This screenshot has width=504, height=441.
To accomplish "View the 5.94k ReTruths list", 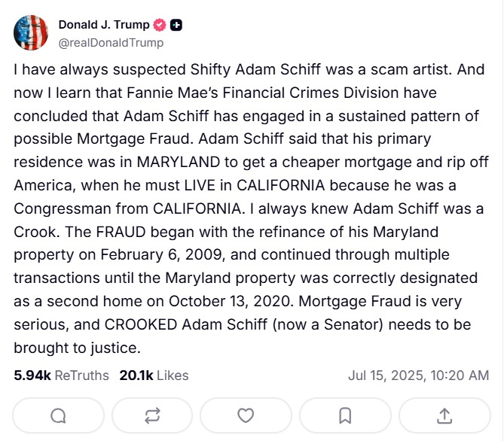I will pos(61,375).
